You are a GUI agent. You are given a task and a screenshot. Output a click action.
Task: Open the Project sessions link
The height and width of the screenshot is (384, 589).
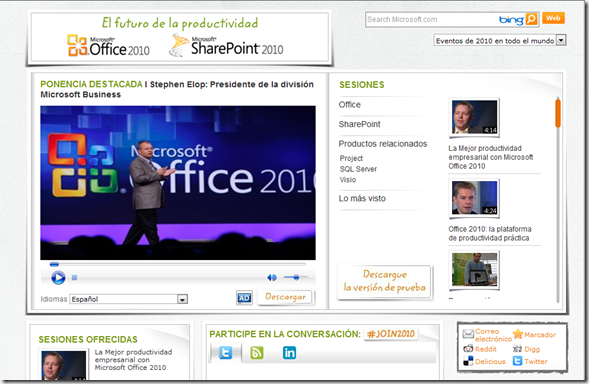(x=351, y=158)
